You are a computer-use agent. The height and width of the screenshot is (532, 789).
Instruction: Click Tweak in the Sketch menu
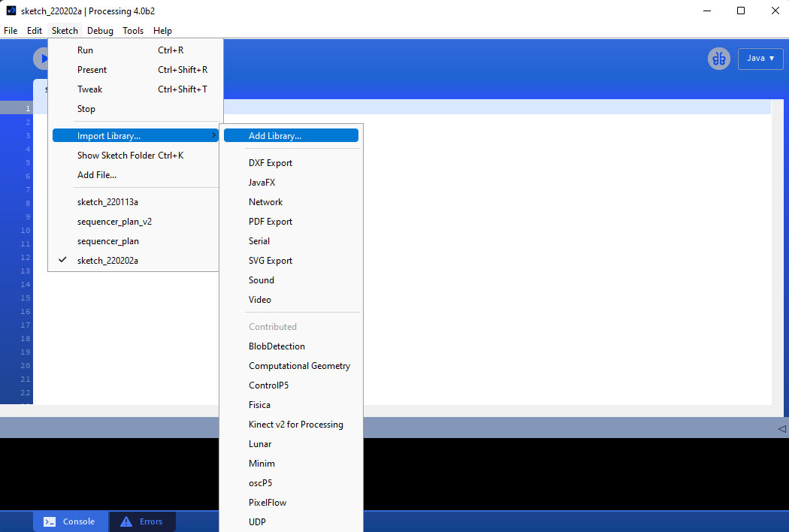pyautogui.click(x=90, y=89)
